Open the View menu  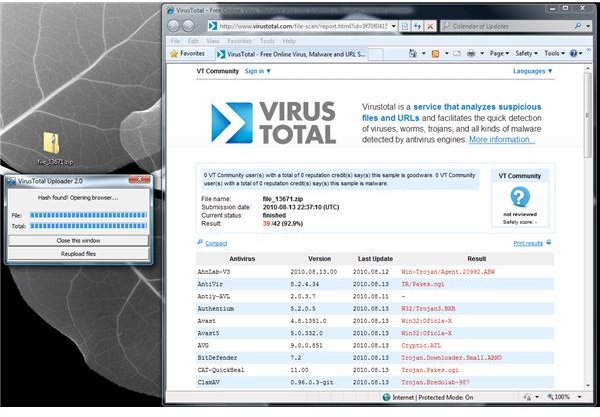coord(212,41)
